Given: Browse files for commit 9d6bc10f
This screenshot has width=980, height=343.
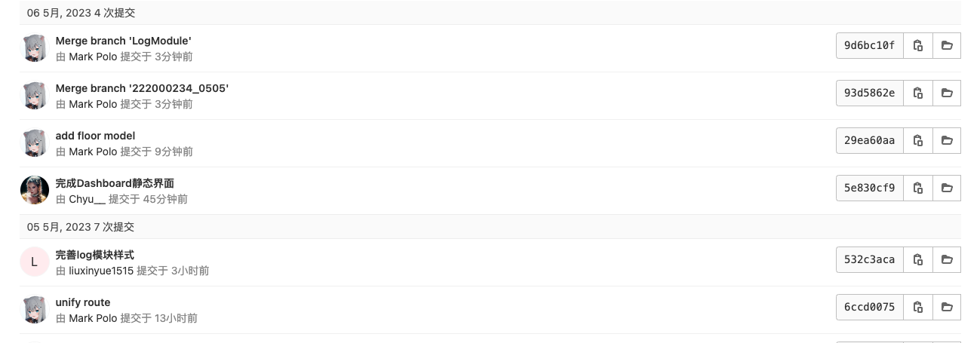Looking at the screenshot, I should point(947,46).
